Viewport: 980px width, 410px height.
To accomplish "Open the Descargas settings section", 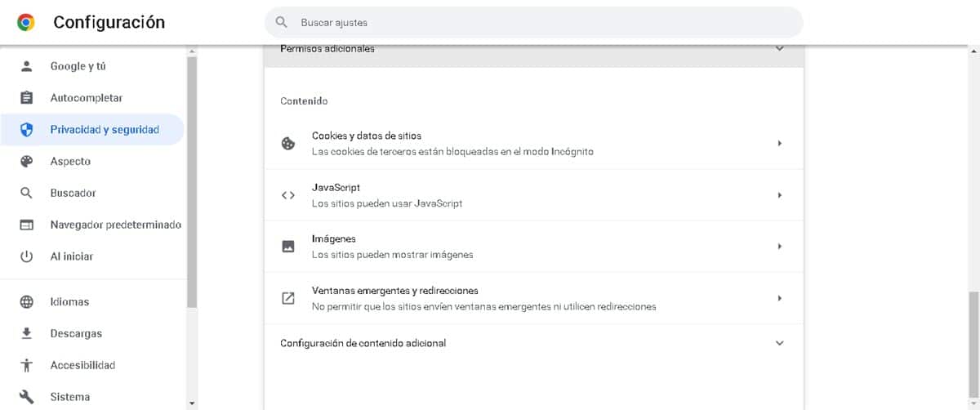I will tap(76, 333).
